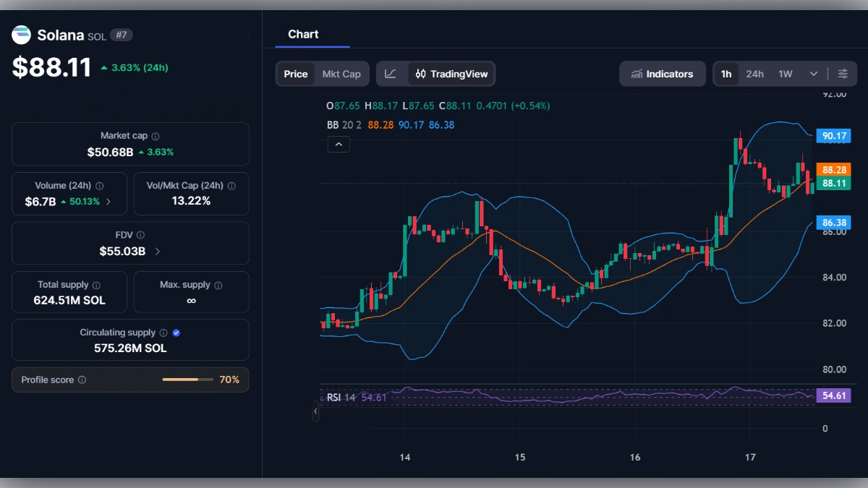Switch the chart to Mkt Cap mode
This screenshot has height=488, width=868.
341,73
